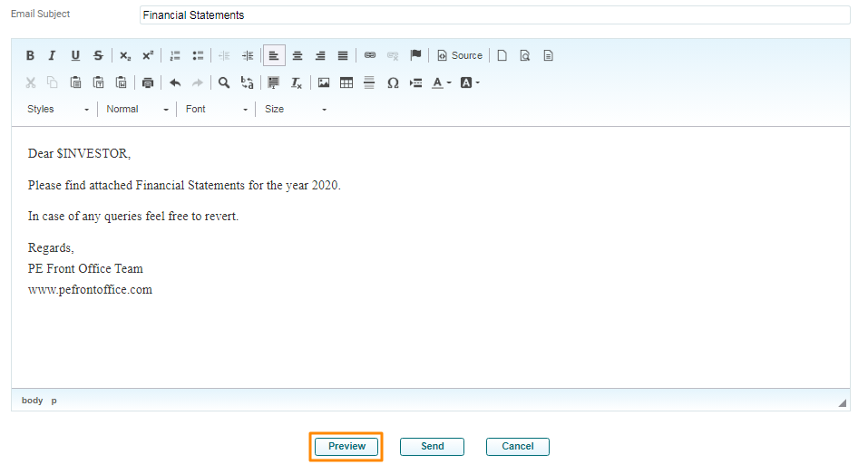Click the print icon
This screenshot has height=474, width=868.
point(148,82)
